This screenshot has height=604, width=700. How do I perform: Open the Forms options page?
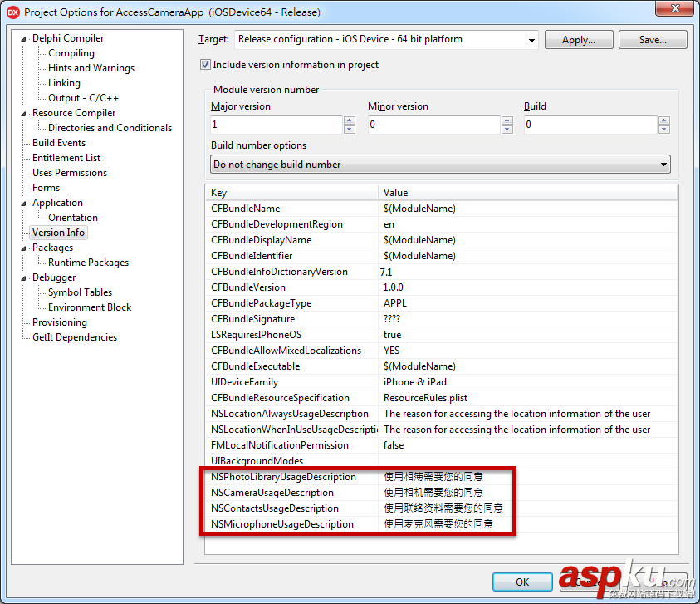(x=46, y=188)
